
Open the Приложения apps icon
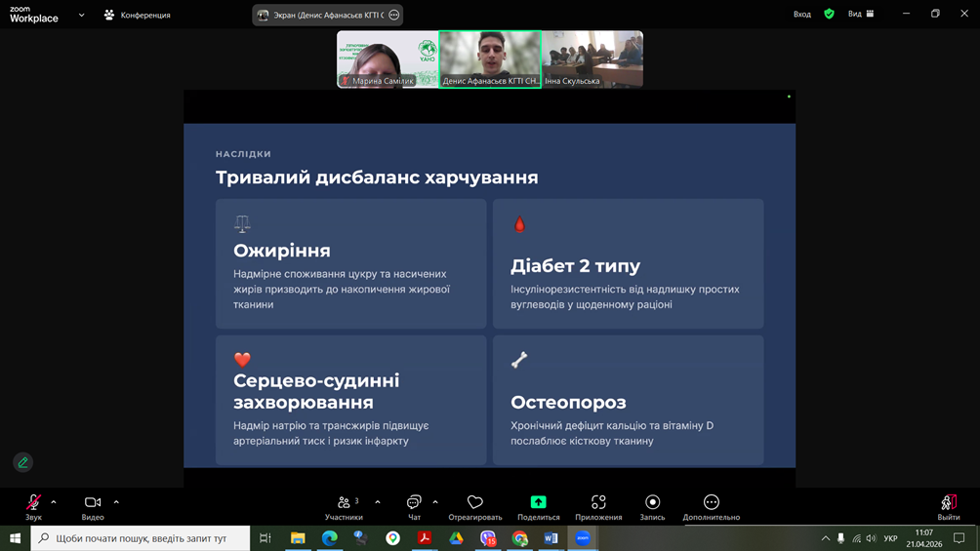[x=598, y=503]
